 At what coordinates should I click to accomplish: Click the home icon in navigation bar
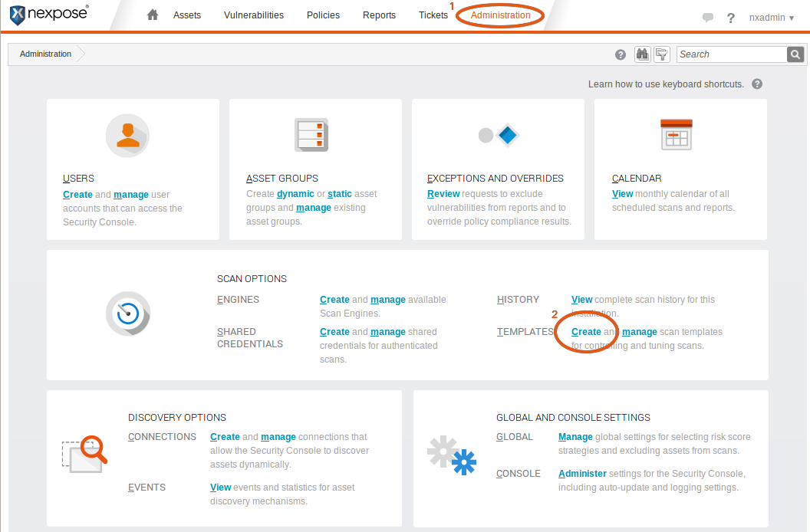[153, 15]
